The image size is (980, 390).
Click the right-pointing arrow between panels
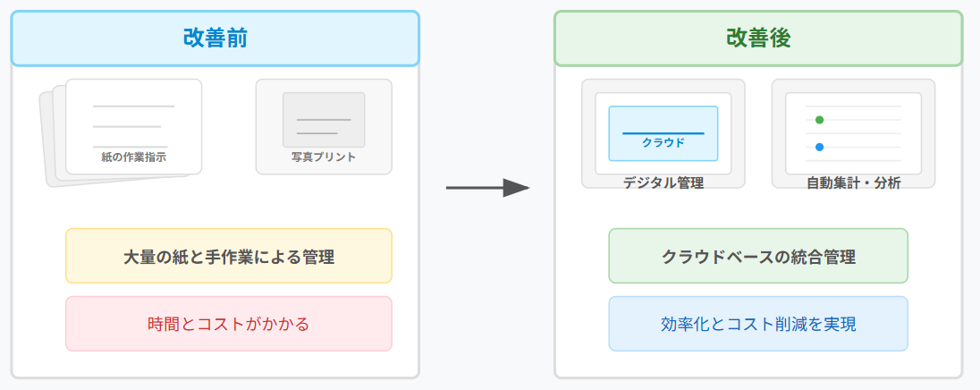click(487, 188)
